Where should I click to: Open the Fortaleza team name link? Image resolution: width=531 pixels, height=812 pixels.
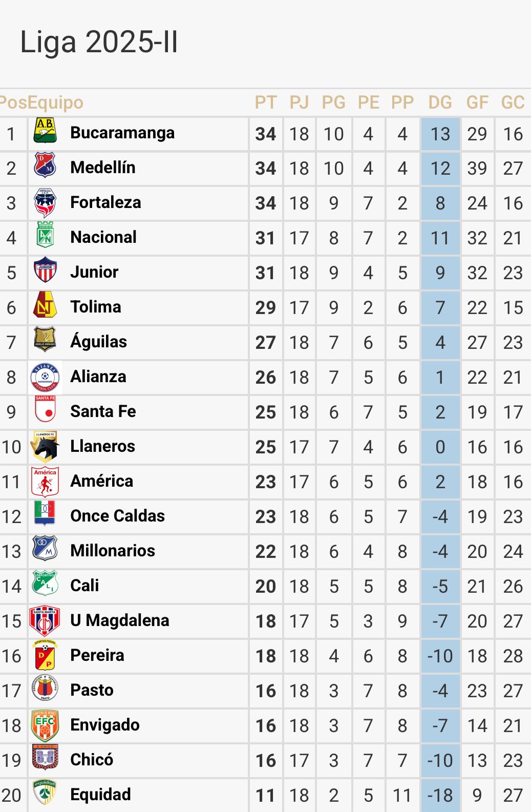point(105,202)
